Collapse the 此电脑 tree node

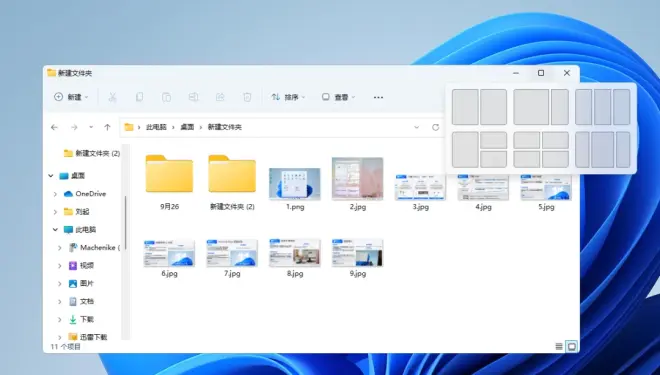pyautogui.click(x=55, y=230)
